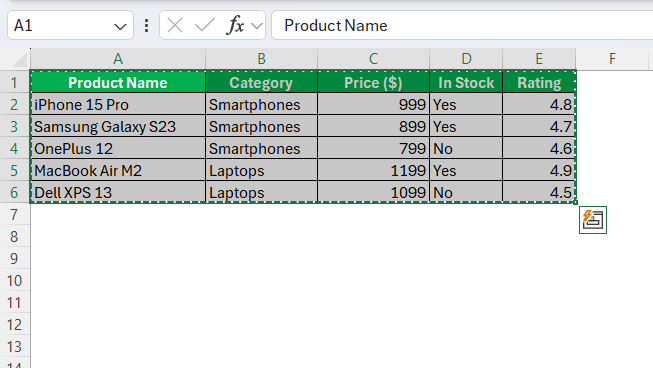Image resolution: width=653 pixels, height=368 pixels.
Task: Select the Samsung Galaxy S23 cell
Action: click(x=118, y=126)
